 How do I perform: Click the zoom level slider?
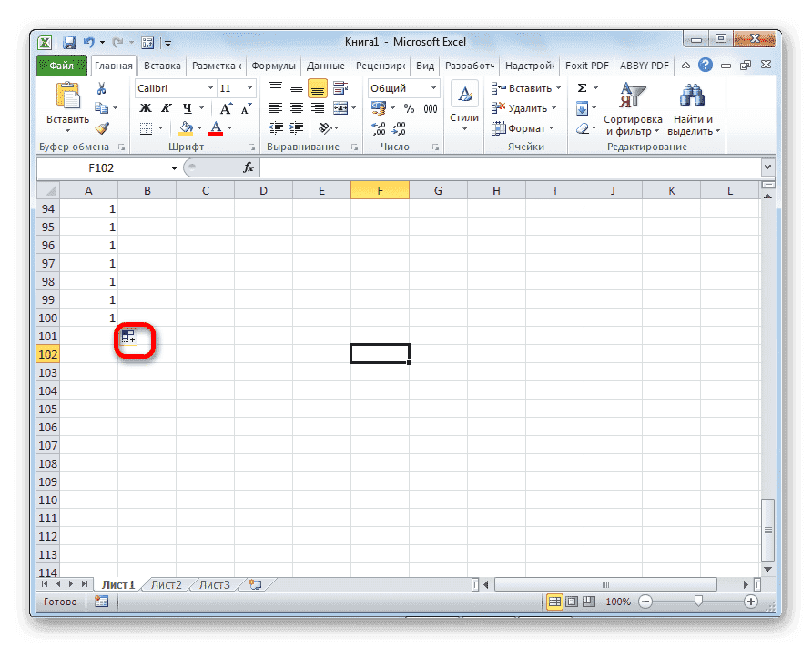click(x=699, y=602)
